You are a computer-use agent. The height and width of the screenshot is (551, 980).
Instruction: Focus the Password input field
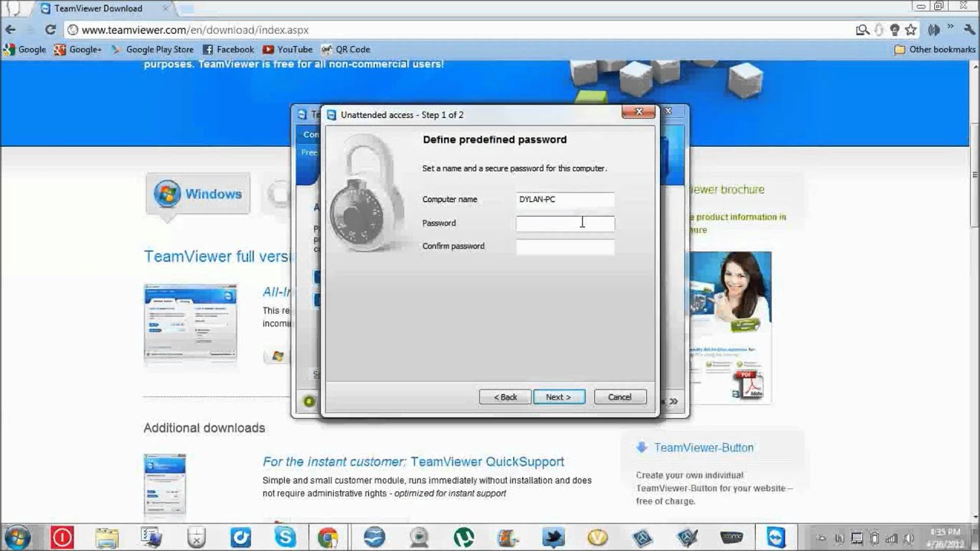[x=565, y=223]
